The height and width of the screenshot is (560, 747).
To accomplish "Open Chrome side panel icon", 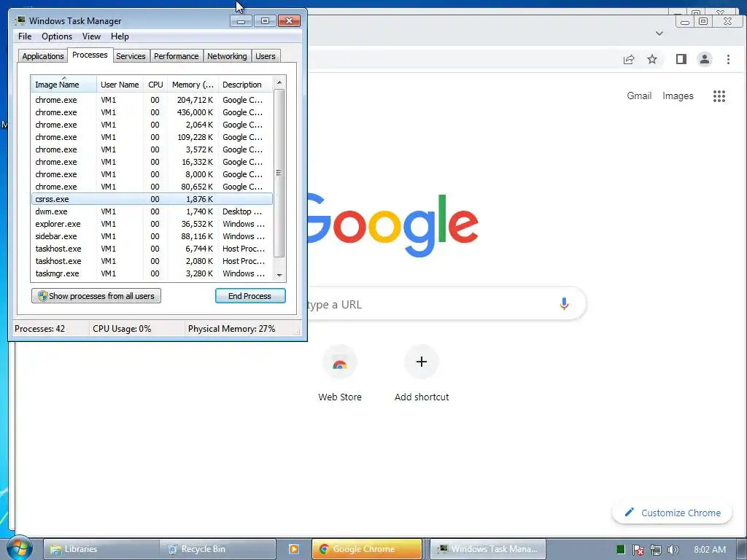I will [x=681, y=59].
